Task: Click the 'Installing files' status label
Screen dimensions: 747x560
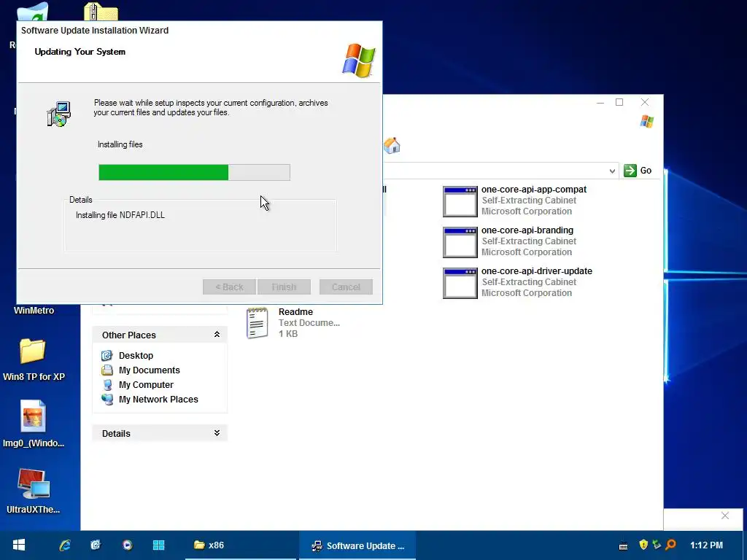Action: pos(120,144)
